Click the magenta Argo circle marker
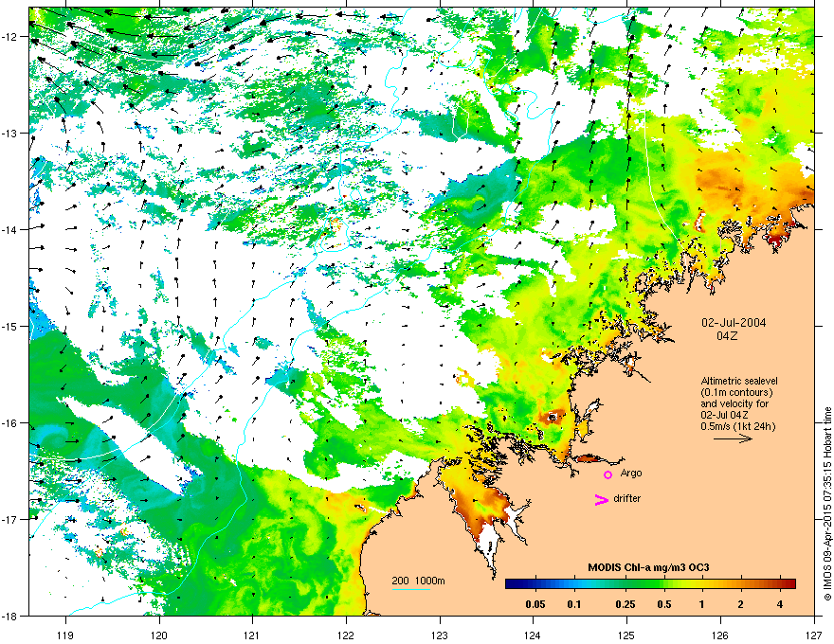This screenshot has height=644, width=834. 607,474
